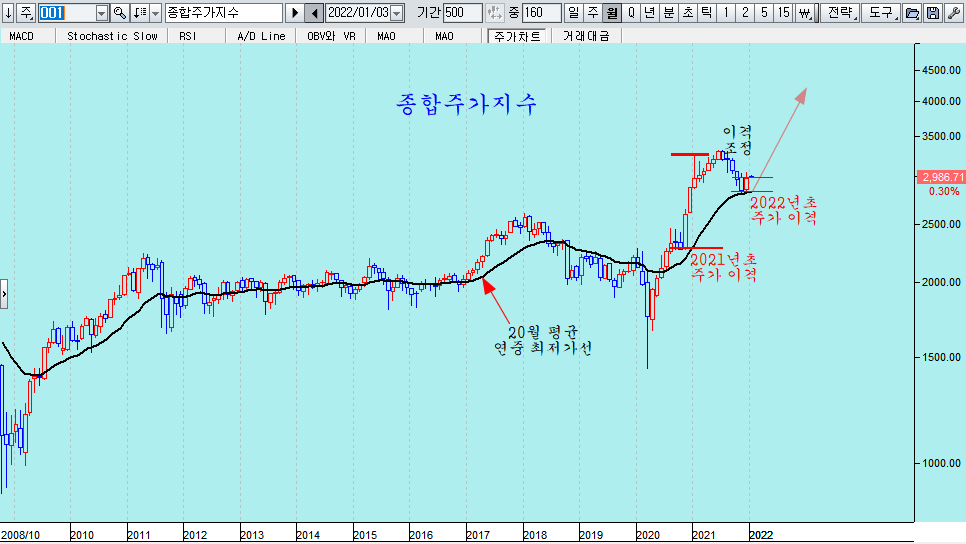The width and height of the screenshot is (966, 544).
Task: Click the play forward arrow button
Action: point(294,13)
